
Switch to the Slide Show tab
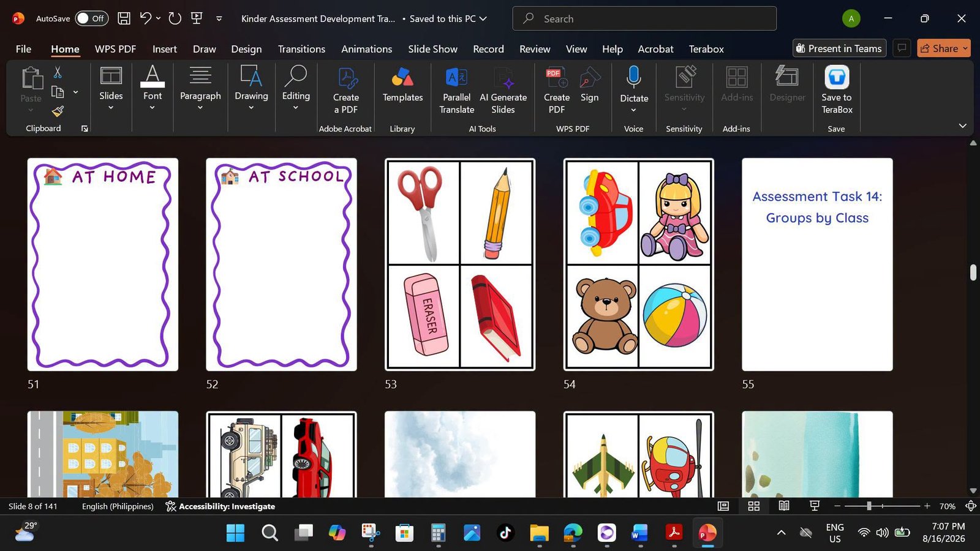[x=432, y=49]
